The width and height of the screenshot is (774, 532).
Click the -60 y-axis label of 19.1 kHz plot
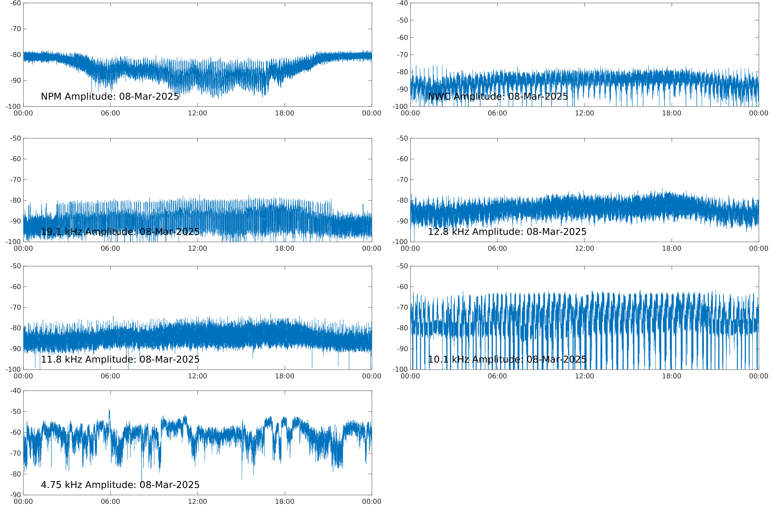(x=15, y=159)
